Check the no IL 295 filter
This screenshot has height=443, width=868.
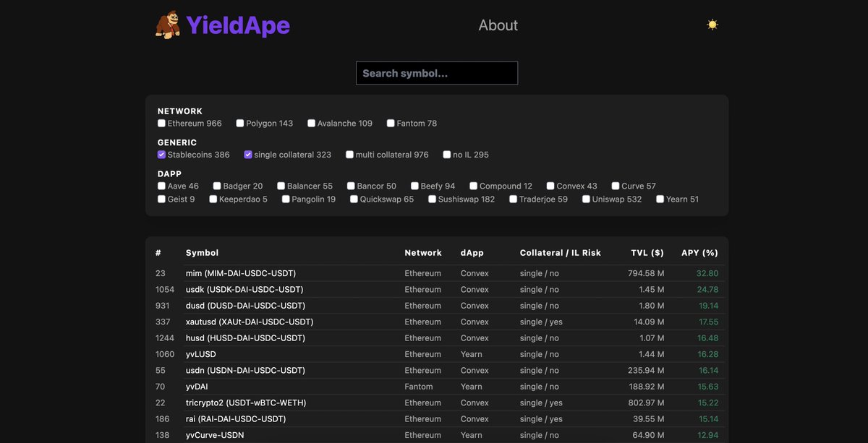447,155
